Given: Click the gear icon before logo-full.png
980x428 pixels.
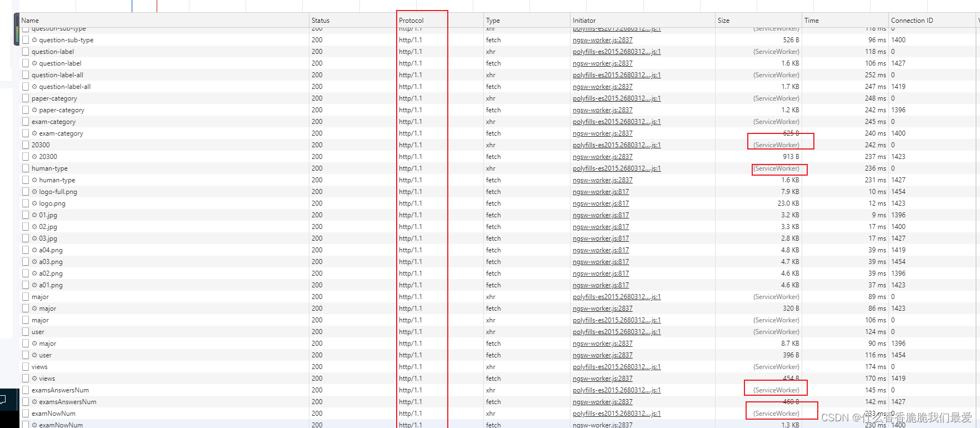Looking at the screenshot, I should [34, 192].
